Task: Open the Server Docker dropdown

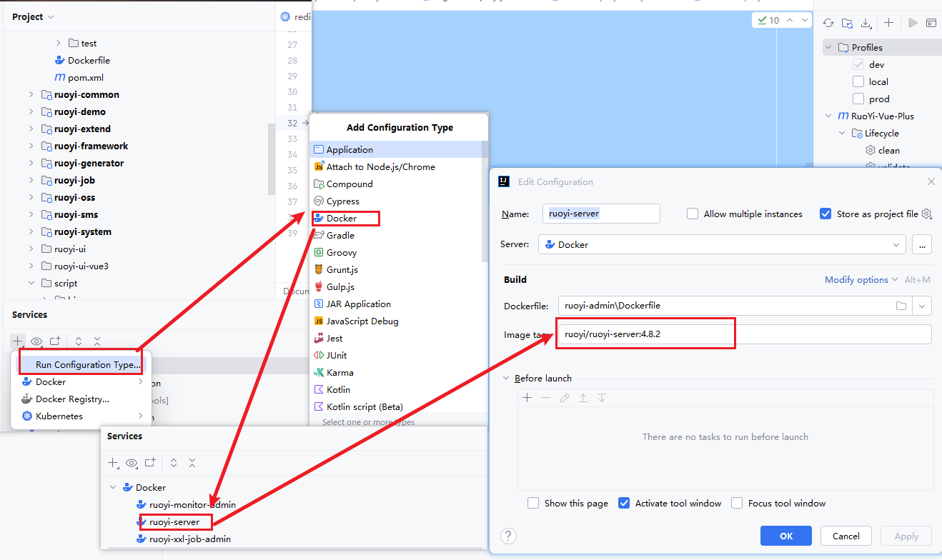Action: pyautogui.click(x=723, y=244)
